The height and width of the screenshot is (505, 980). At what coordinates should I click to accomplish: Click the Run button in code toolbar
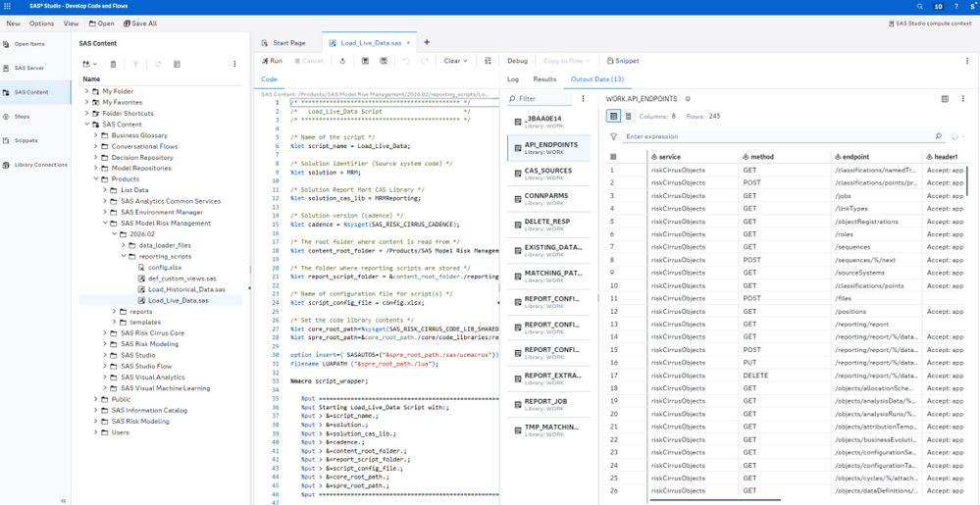pyautogui.click(x=273, y=61)
